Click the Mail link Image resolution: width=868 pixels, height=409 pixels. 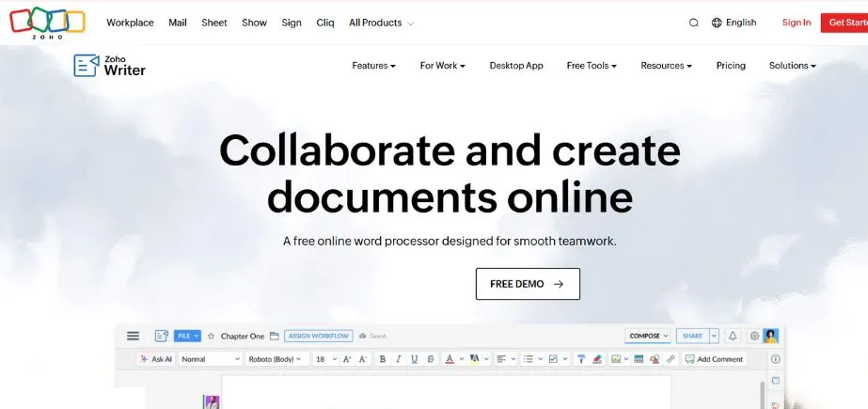178,23
